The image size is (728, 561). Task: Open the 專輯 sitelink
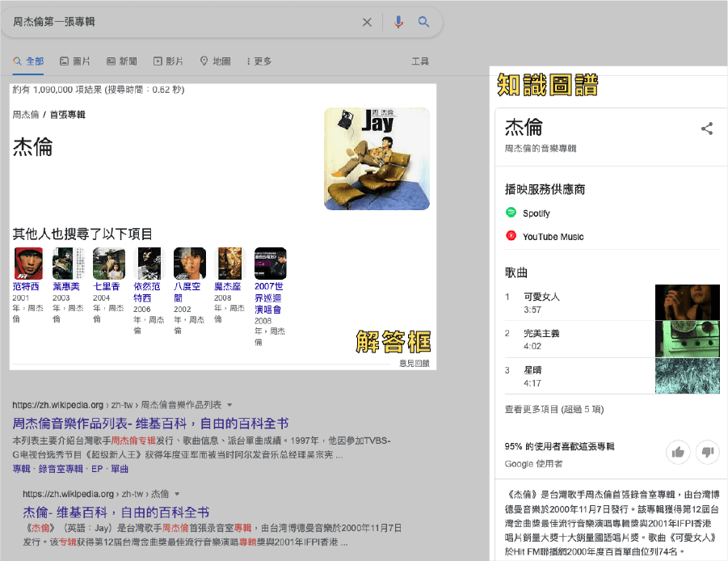21,469
